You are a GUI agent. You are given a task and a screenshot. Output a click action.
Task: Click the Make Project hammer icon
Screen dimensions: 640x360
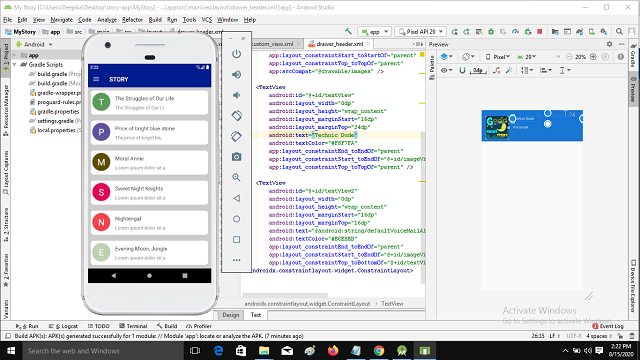click(348, 31)
